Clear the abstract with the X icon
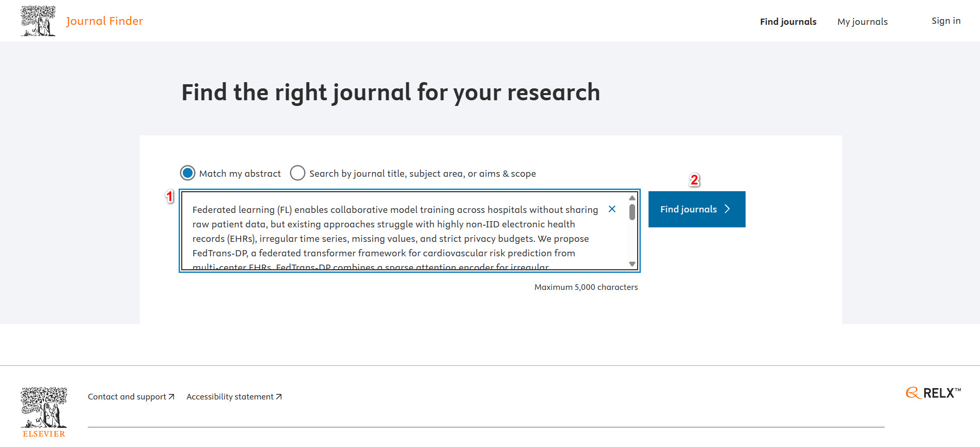Viewport: 980px width, 447px height. pos(612,209)
